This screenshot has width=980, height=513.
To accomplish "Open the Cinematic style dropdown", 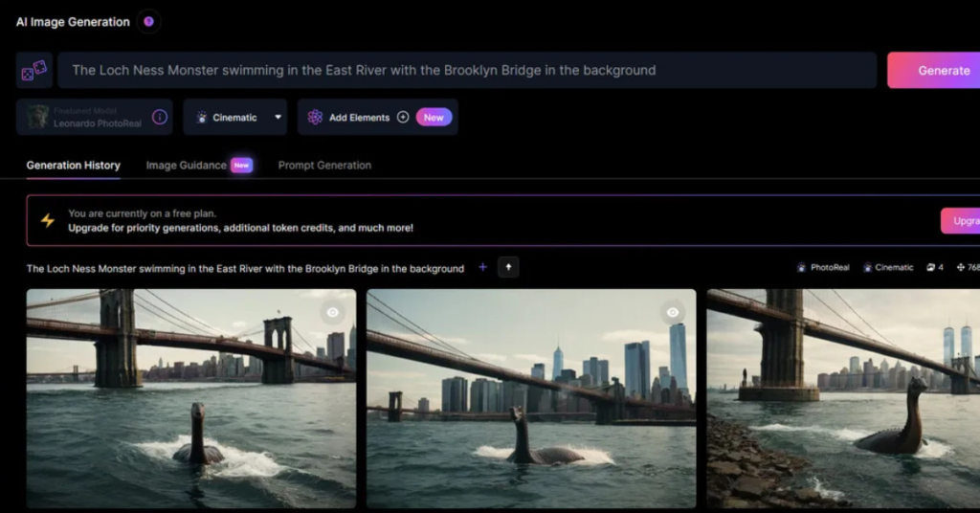I will 235,117.
